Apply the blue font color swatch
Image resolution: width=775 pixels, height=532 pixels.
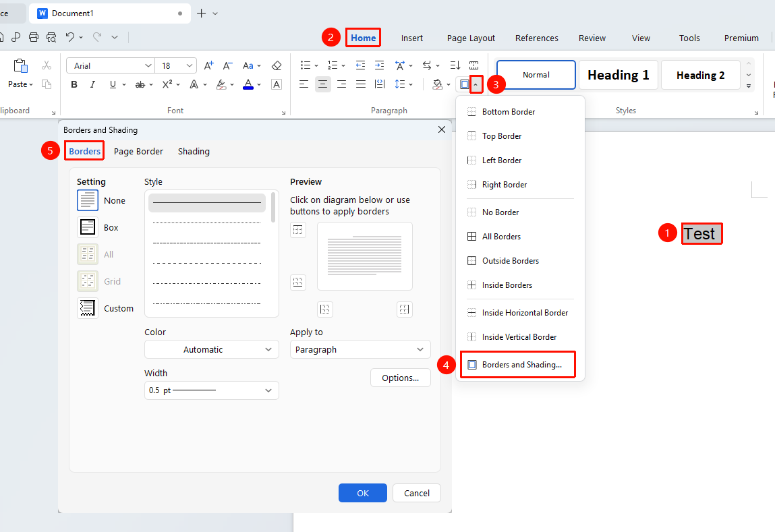click(x=248, y=84)
